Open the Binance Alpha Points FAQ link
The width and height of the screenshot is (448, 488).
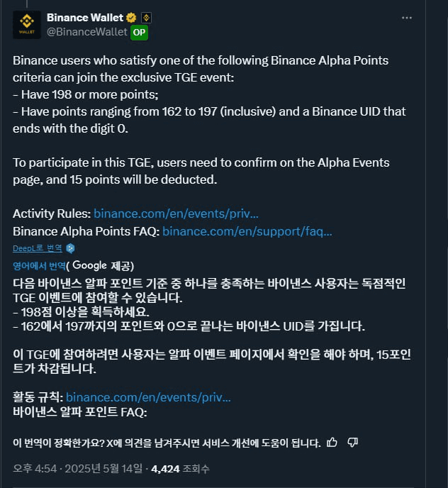pyautogui.click(x=247, y=231)
